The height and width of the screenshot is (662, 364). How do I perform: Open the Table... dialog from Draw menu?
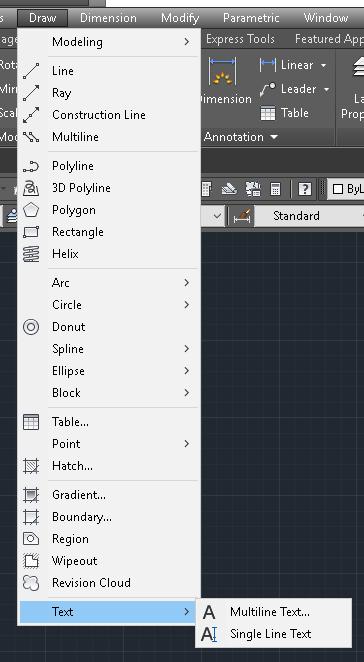109,422
